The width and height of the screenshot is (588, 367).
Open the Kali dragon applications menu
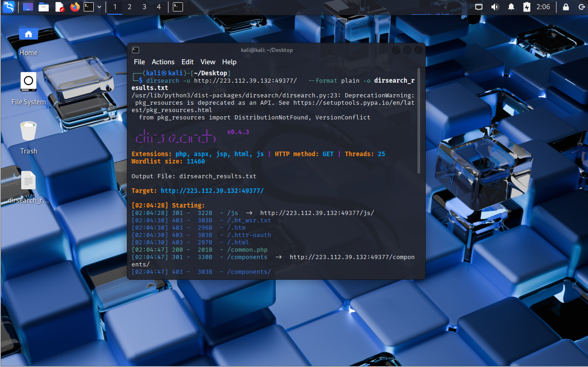coord(8,7)
